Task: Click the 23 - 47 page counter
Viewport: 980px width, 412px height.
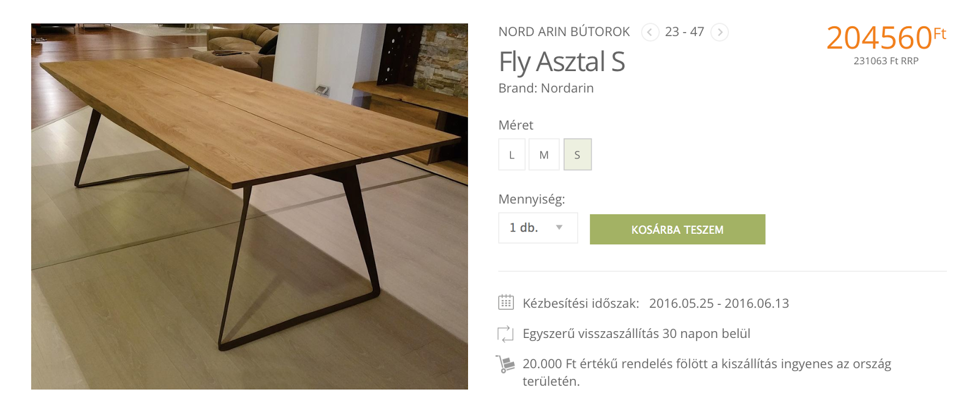Action: pos(685,32)
